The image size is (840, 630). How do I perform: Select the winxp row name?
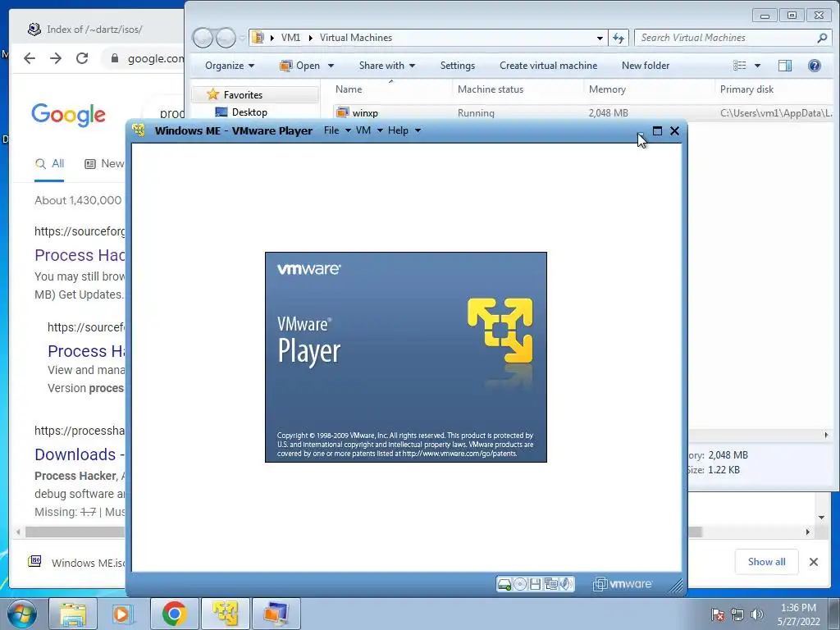tap(365, 112)
